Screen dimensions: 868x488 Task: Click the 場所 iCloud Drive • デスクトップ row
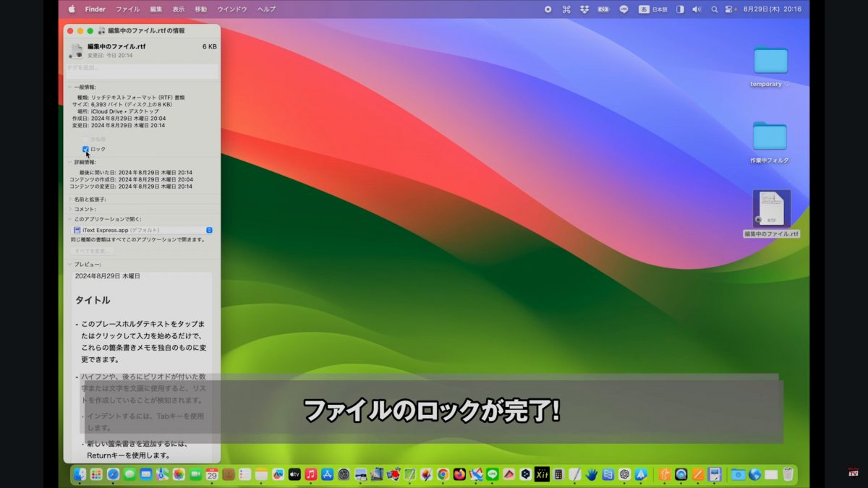click(x=117, y=111)
